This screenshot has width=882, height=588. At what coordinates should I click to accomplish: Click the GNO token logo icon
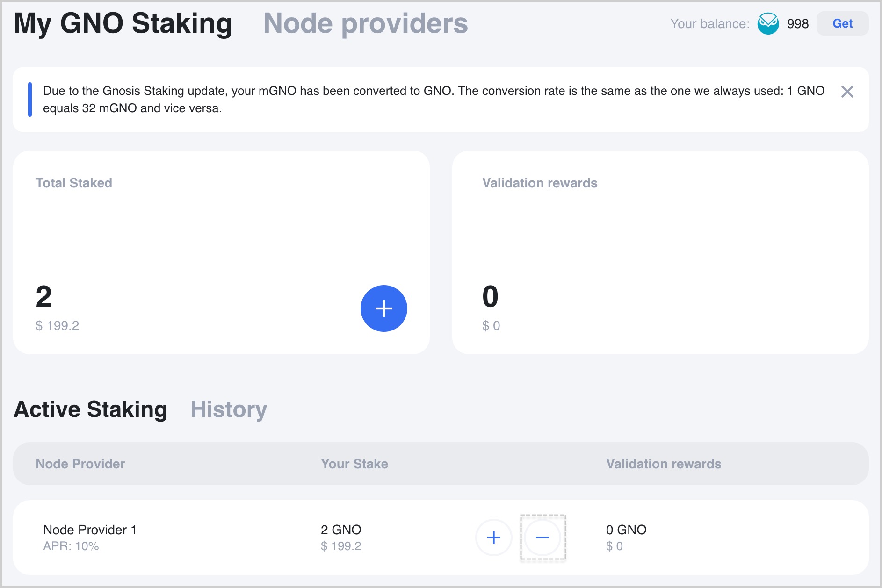(x=768, y=23)
